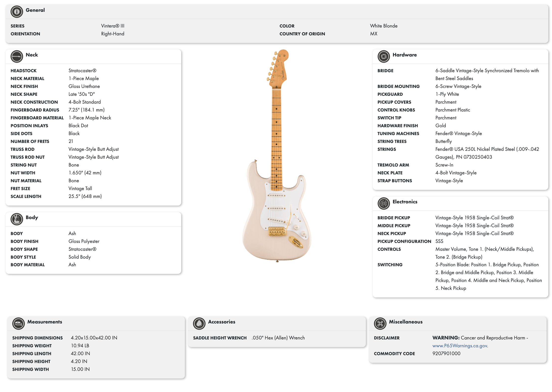
Task: Click the Electronics section title
Action: click(405, 202)
